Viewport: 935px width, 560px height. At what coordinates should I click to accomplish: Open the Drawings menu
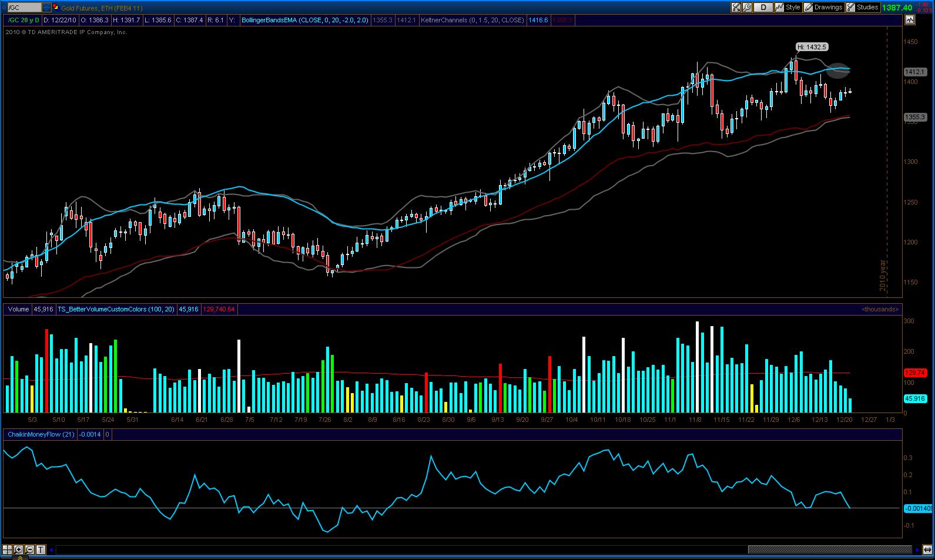[823, 8]
